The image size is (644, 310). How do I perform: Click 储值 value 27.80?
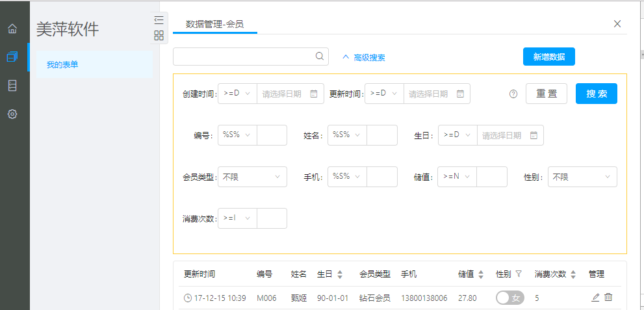[x=467, y=298]
